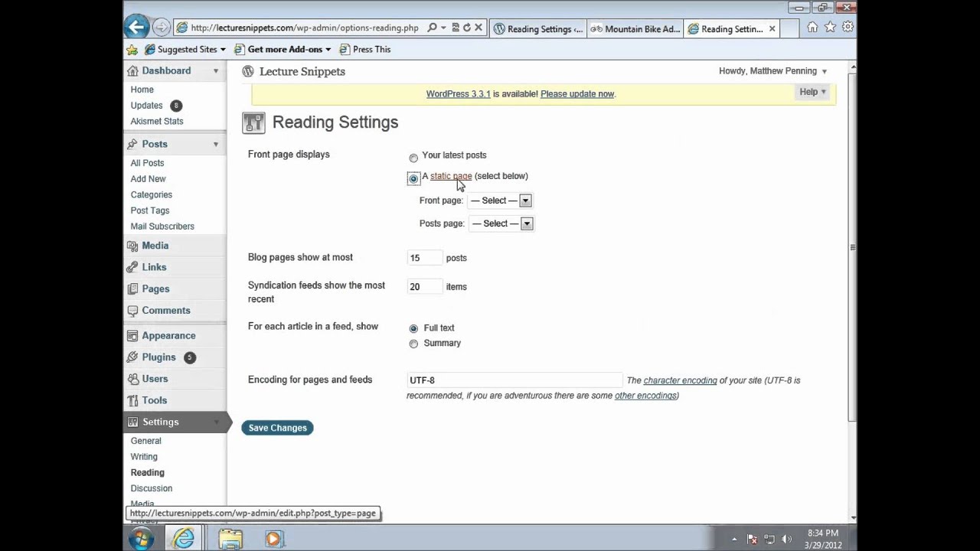Click the 'Please update now' link
The height and width of the screenshot is (551, 980).
click(577, 94)
